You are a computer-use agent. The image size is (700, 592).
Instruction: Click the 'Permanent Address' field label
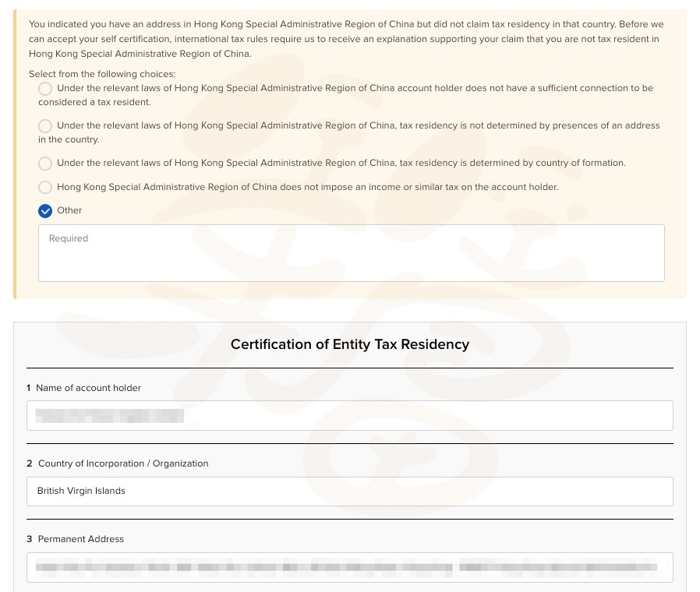coord(81,539)
